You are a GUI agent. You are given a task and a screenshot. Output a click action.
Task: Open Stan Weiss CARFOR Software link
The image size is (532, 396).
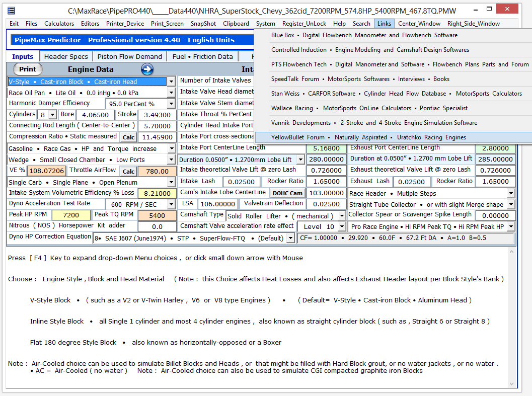[x=394, y=94]
